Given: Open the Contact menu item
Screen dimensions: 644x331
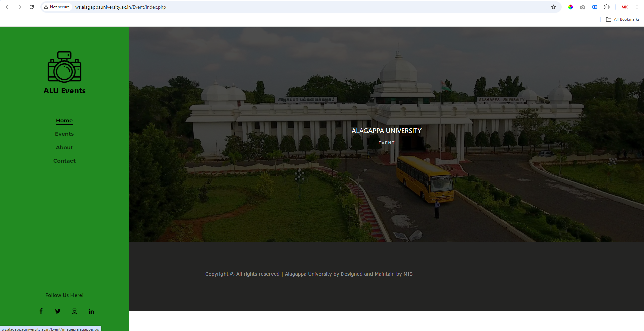Looking at the screenshot, I should click(x=64, y=161).
